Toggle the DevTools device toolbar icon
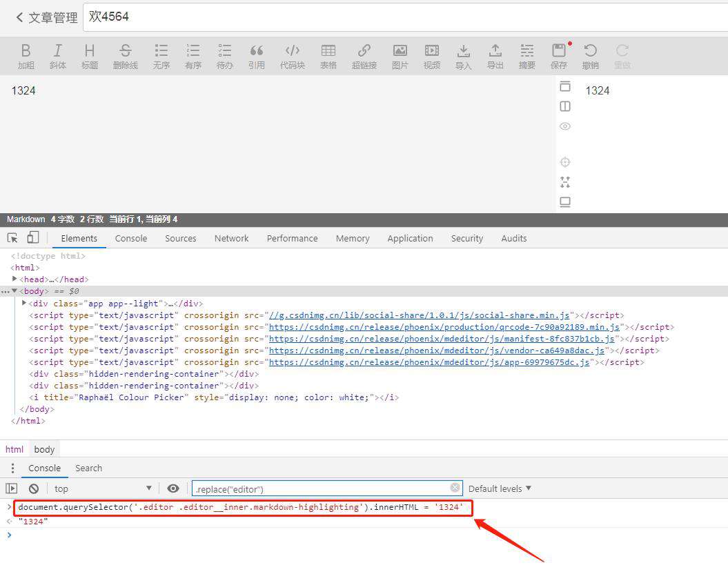This screenshot has height=583, width=728. 32,237
